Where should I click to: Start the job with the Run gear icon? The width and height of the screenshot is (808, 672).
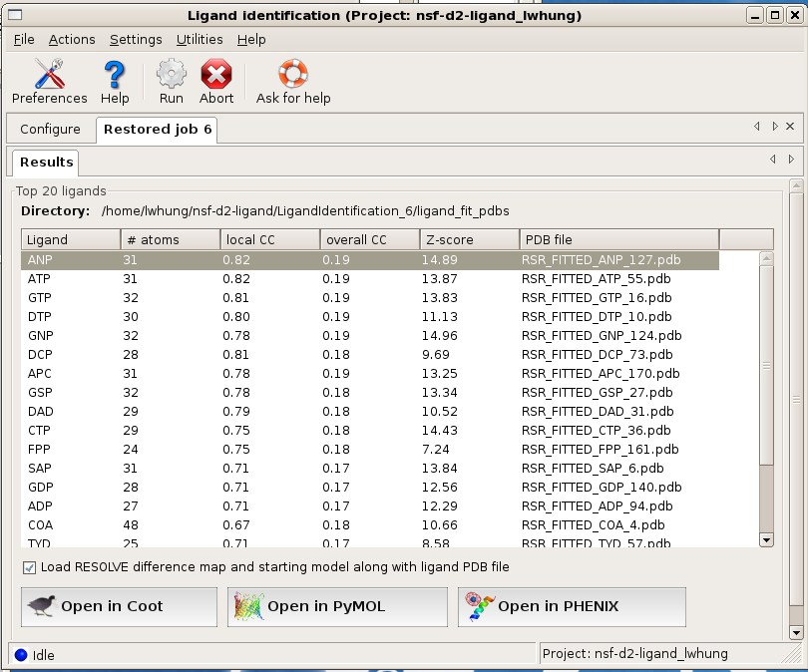click(170, 72)
